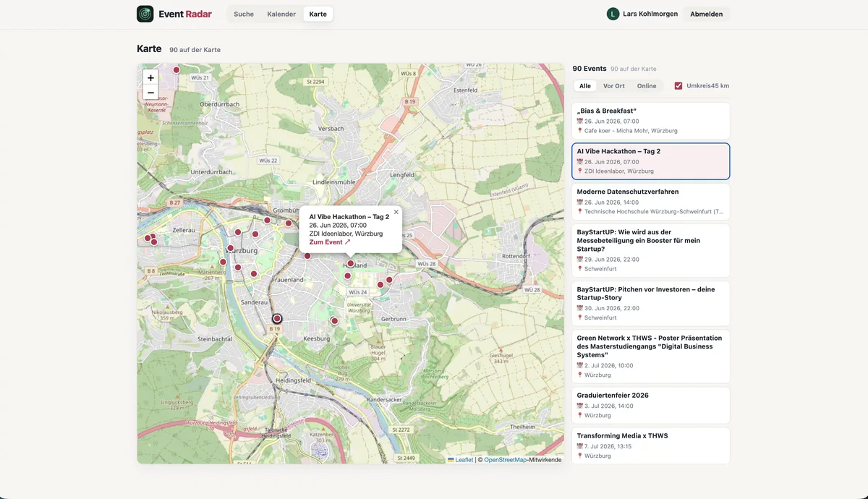Click the Lengfeld label on the map
Image resolution: width=868 pixels, height=499 pixels.
tap(402, 175)
